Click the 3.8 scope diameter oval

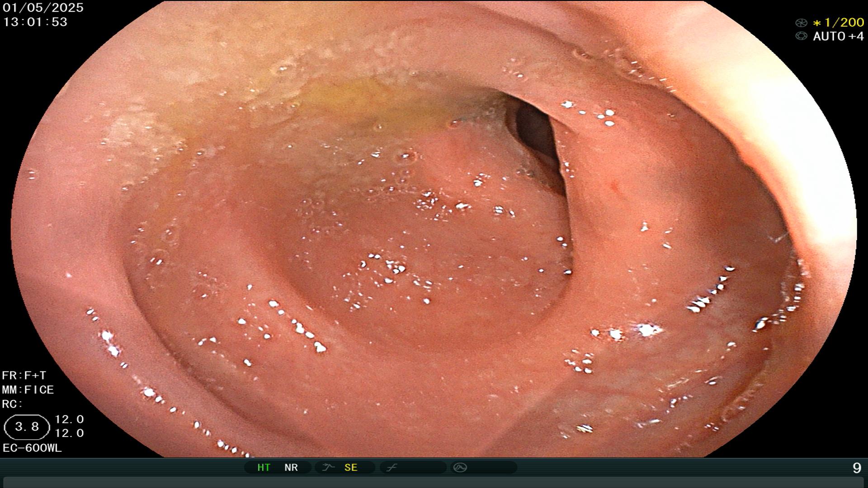[27, 427]
